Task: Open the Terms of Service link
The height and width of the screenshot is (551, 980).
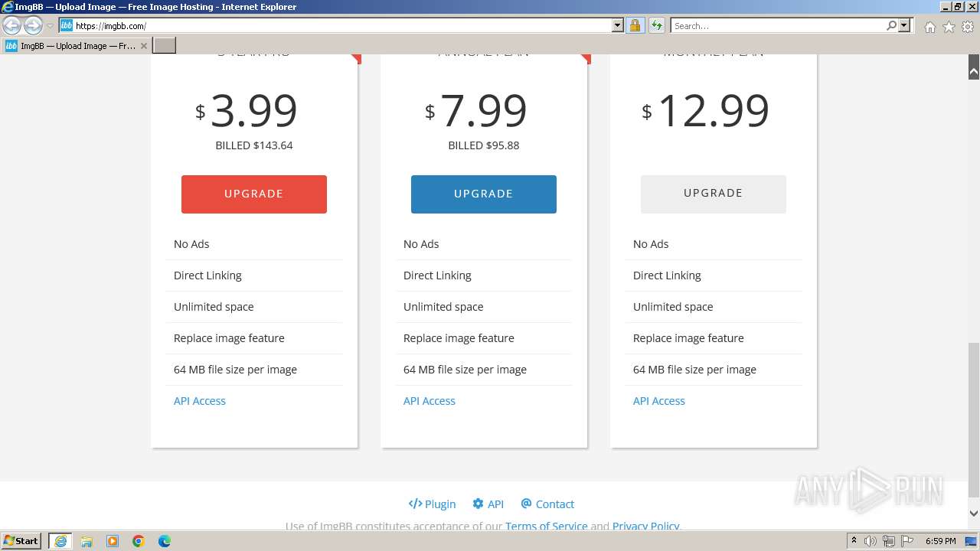Action: click(x=547, y=526)
